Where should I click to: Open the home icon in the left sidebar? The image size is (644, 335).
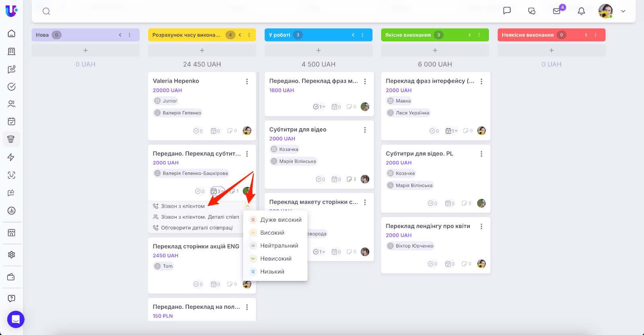(12, 33)
